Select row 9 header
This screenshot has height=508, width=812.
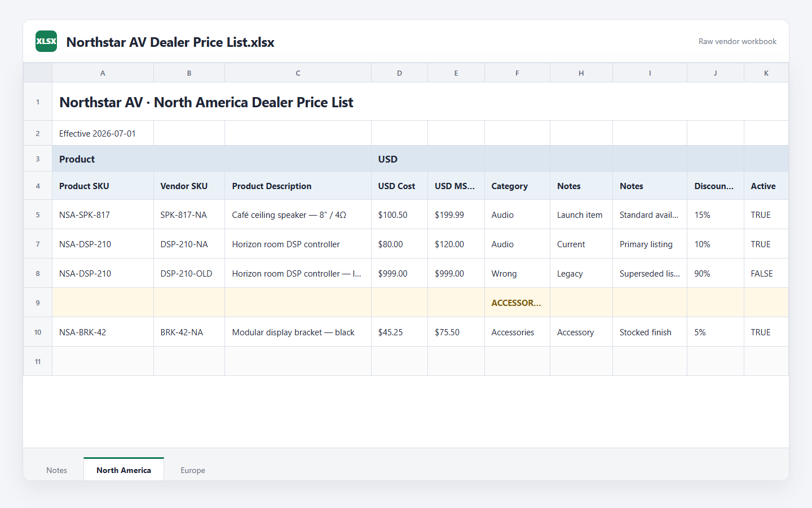tap(38, 303)
